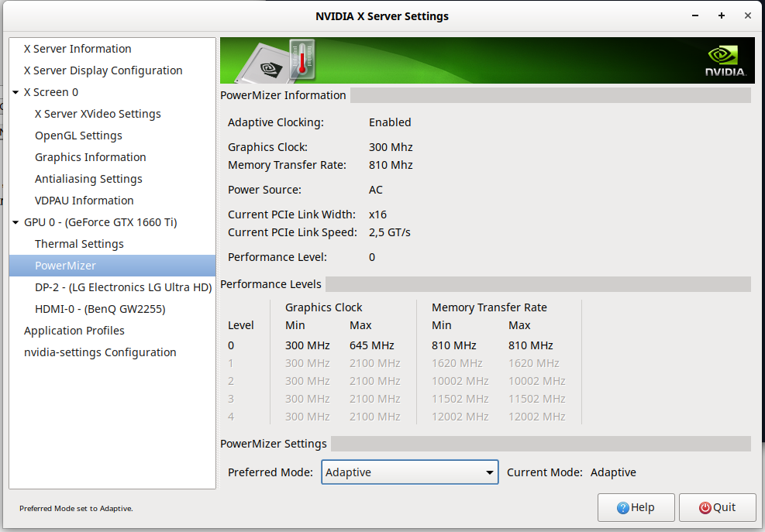Click the PowerMizer Settings heading
The image size is (765, 532).
coord(273,444)
